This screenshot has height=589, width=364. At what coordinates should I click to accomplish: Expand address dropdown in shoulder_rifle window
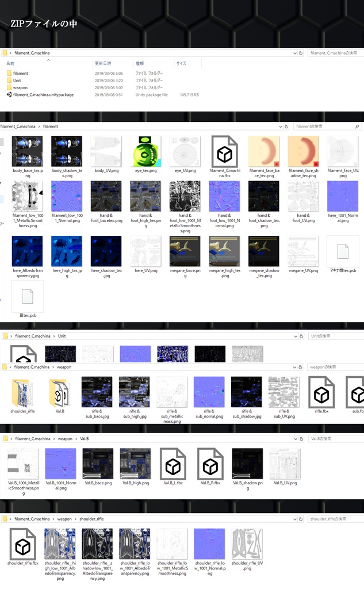[295, 519]
